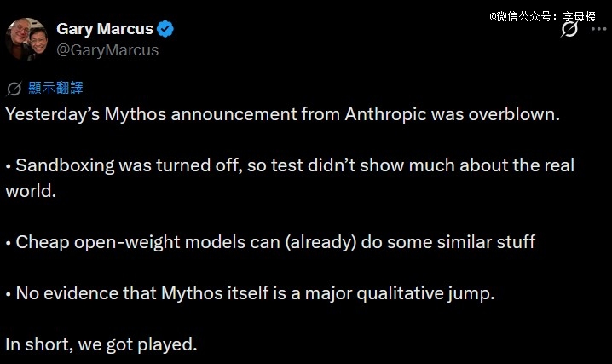
Task: Click the 'Yesterday's Mythos announcement' opening line
Action: [170, 114]
